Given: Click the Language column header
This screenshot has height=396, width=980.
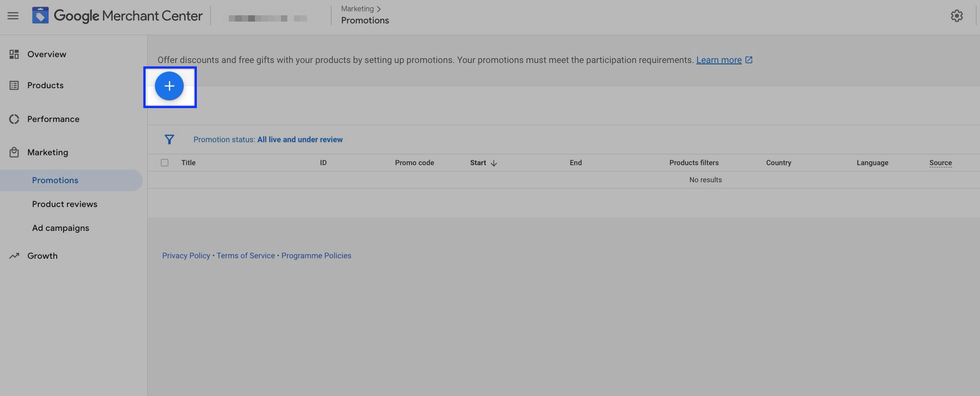Looking at the screenshot, I should click(x=872, y=163).
